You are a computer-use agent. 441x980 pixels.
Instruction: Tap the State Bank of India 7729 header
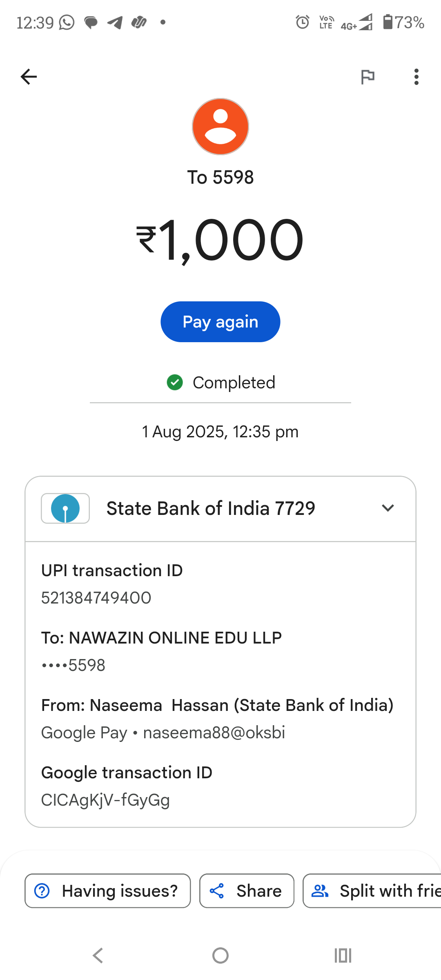tap(211, 508)
